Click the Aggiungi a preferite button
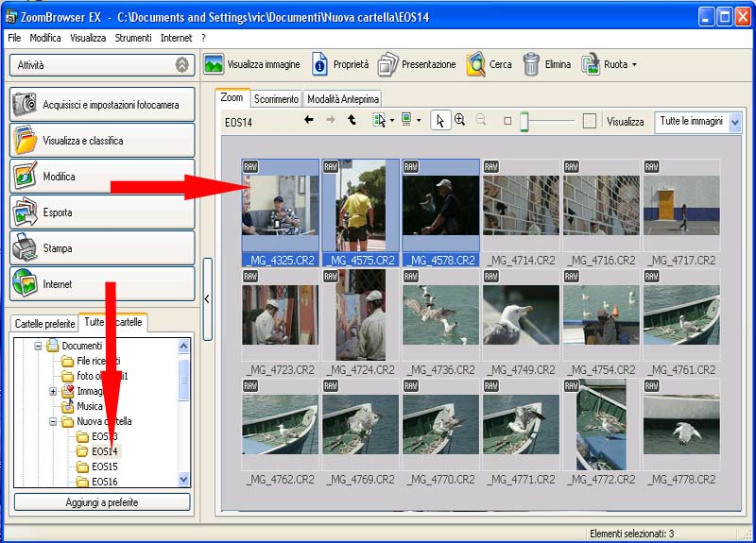Viewport: 756px width, 543px height. pyautogui.click(x=102, y=502)
